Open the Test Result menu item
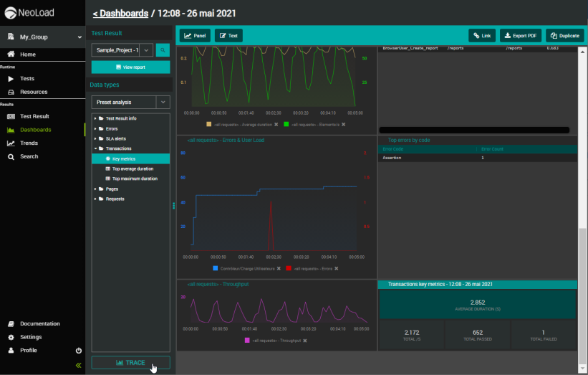 (34, 116)
